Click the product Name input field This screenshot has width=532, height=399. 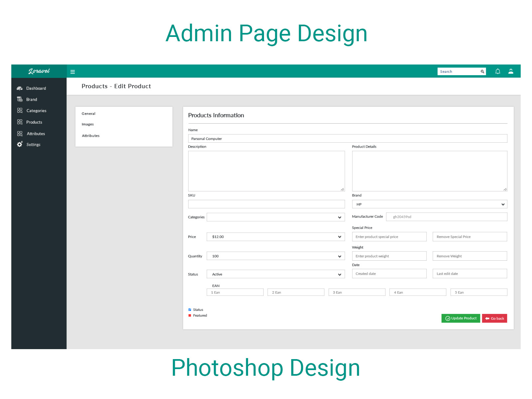[347, 138]
